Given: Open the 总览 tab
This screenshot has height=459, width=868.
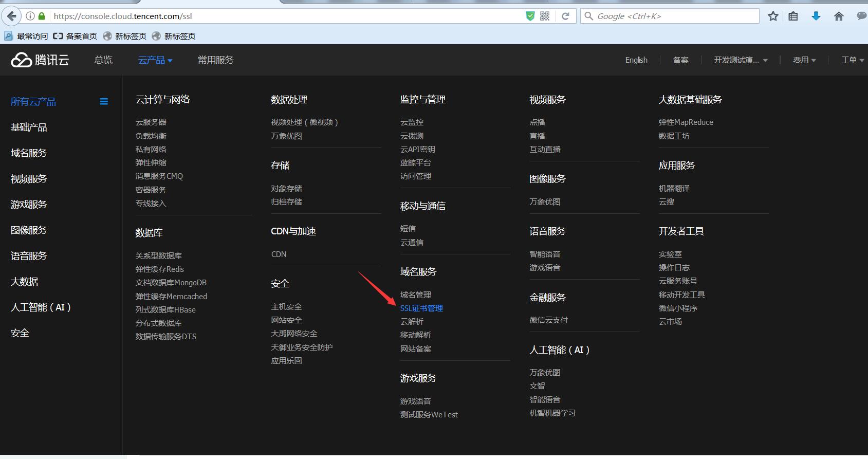Looking at the screenshot, I should [x=103, y=60].
